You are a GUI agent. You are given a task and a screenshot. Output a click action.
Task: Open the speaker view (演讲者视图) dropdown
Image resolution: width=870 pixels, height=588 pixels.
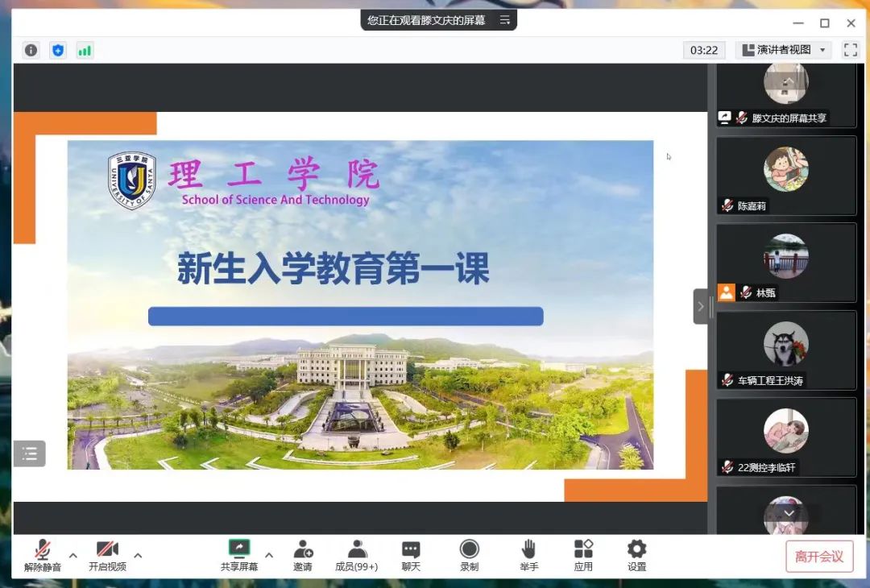point(784,50)
